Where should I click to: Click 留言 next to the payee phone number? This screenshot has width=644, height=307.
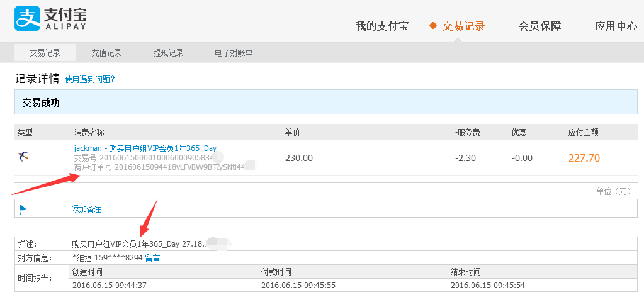[x=152, y=258]
